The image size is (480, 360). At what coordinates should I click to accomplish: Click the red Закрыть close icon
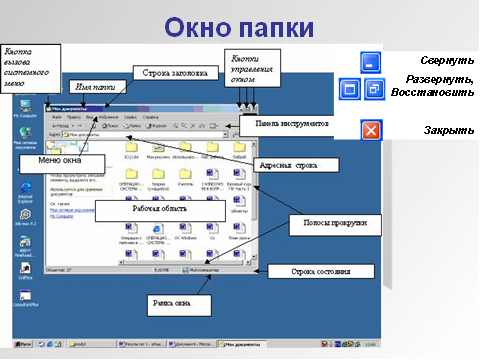click(x=371, y=130)
